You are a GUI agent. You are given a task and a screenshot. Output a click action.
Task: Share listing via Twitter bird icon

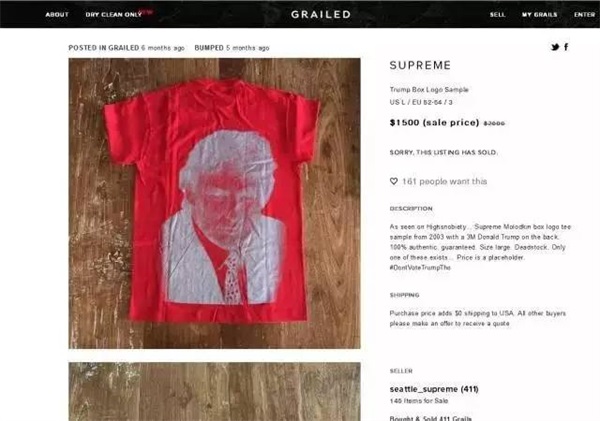tap(555, 47)
